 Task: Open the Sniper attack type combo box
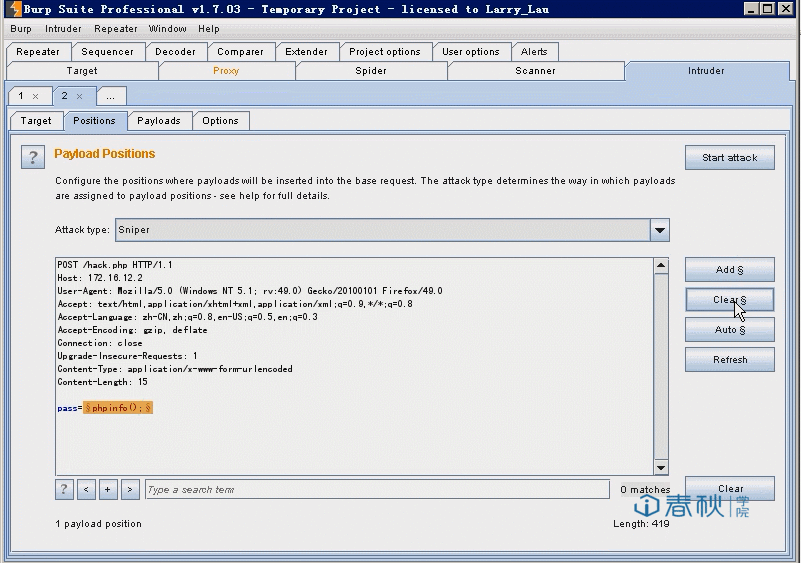tap(392, 230)
